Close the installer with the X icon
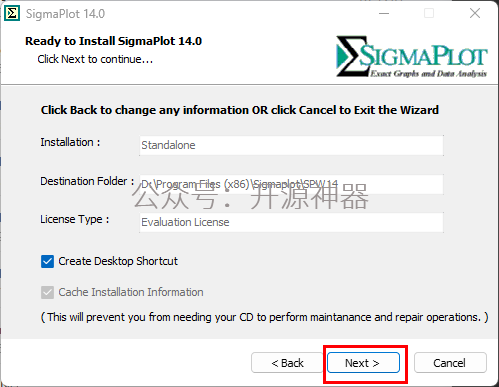The height and width of the screenshot is (387, 499). (475, 13)
